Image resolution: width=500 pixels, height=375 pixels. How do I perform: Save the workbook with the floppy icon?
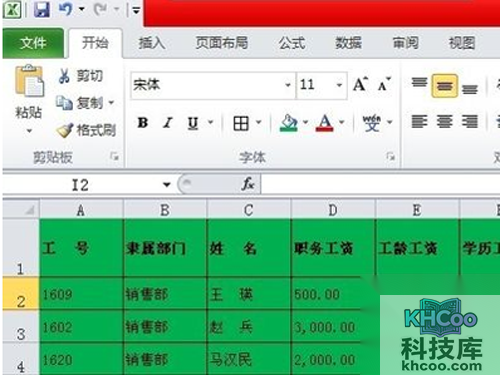pos(42,9)
